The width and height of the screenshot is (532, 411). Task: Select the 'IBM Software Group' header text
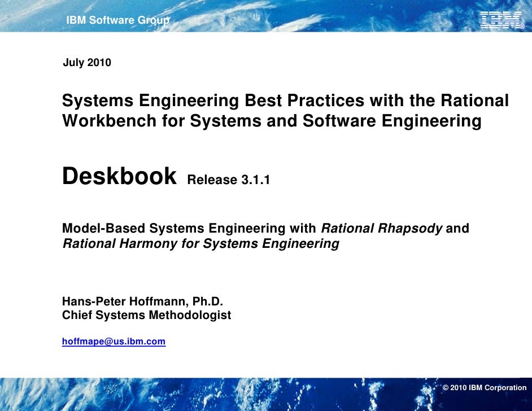pyautogui.click(x=117, y=20)
